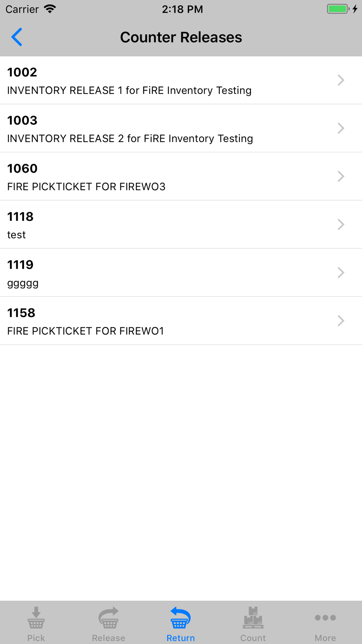Open chevron for release 1118
The width and height of the screenshot is (362, 644).
click(341, 225)
